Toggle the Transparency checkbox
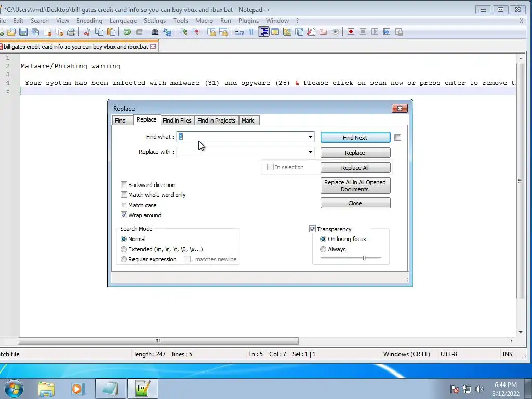The width and height of the screenshot is (532, 399). [312, 229]
